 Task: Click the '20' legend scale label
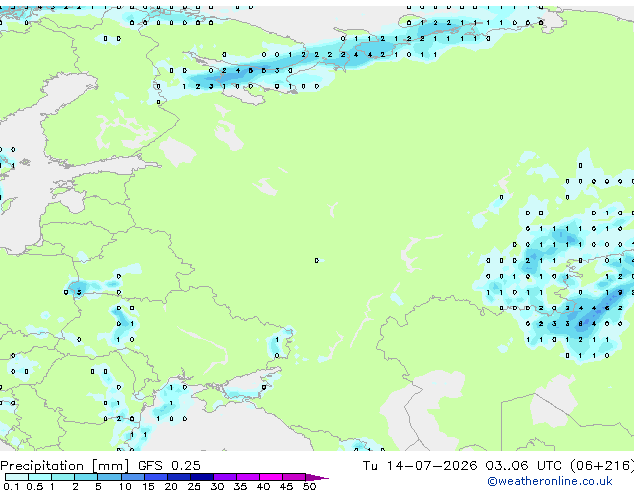point(171,486)
